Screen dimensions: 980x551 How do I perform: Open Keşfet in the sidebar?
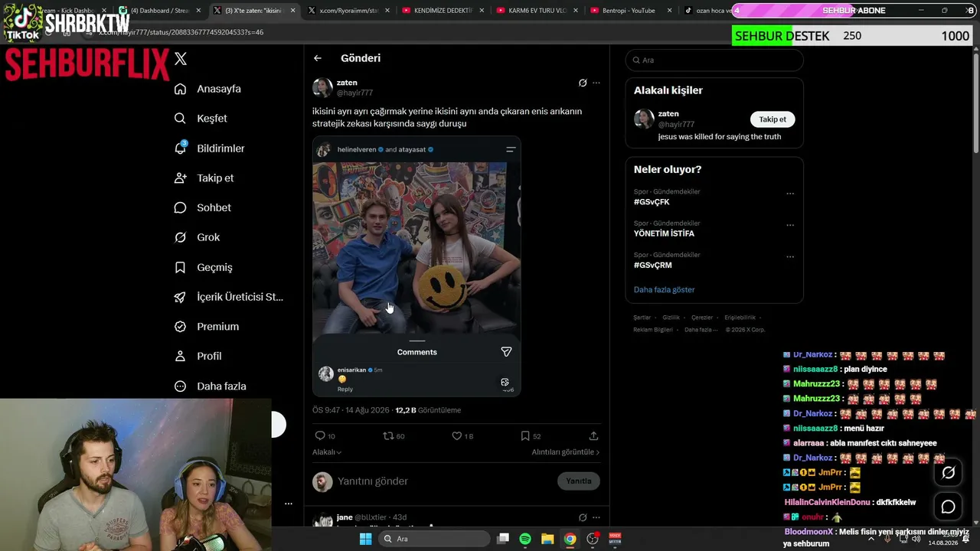201,119
